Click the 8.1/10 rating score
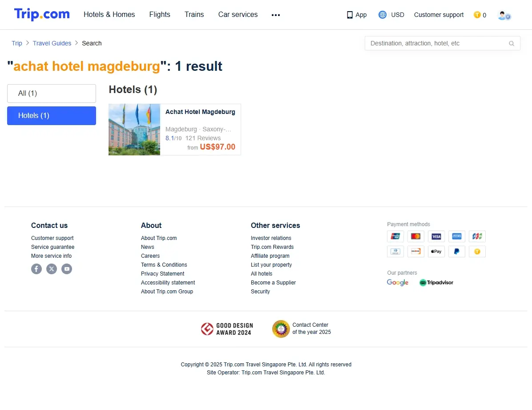 click(x=173, y=138)
